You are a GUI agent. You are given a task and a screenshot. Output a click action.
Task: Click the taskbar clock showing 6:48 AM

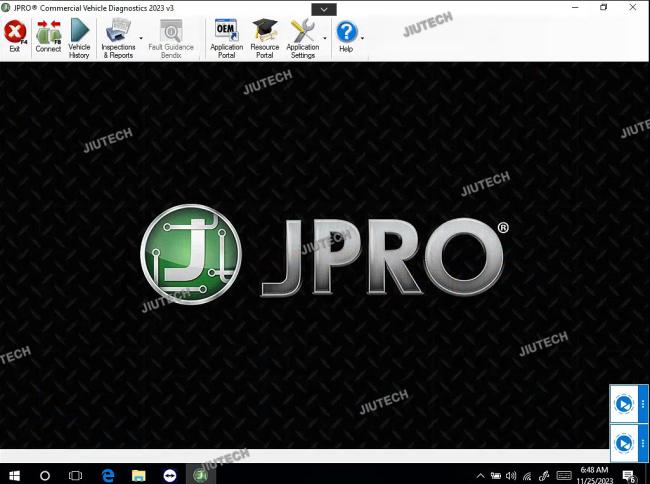pyautogui.click(x=593, y=474)
